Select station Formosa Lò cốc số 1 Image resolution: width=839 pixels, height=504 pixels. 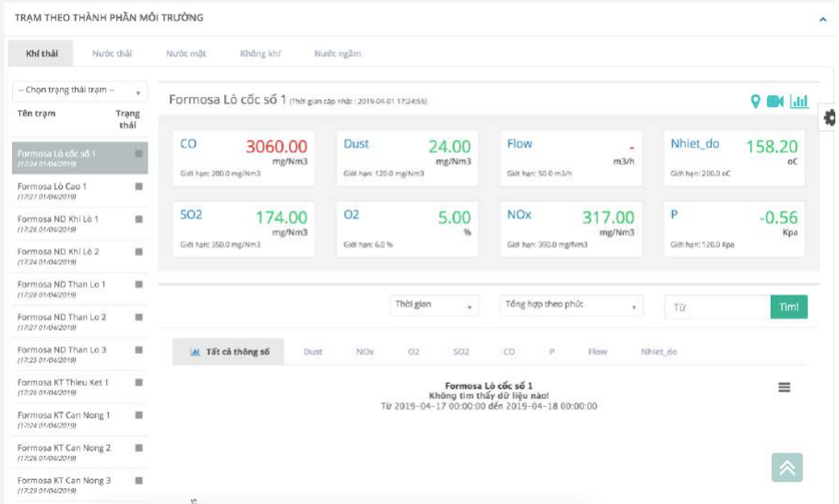79,158
